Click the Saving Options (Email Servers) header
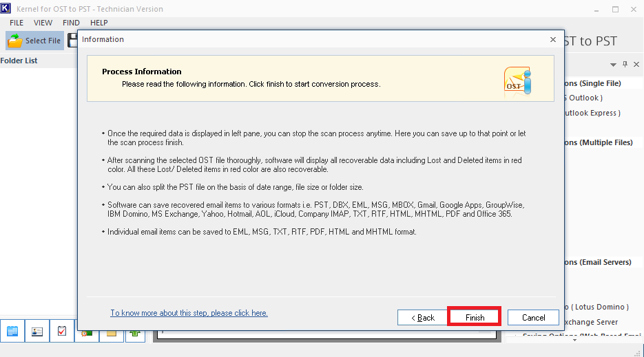Screen dimensions: 644x357 coord(598,262)
